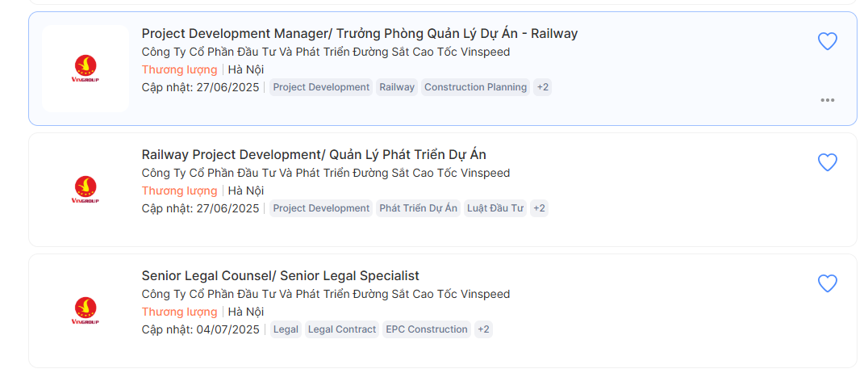
Task: Select the EPC Construction tag
Action: (426, 329)
